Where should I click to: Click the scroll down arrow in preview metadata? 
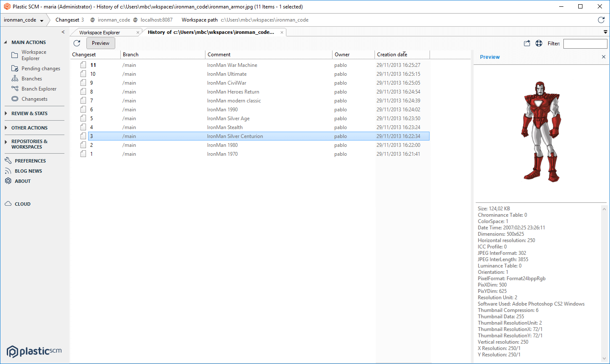[x=604, y=358]
